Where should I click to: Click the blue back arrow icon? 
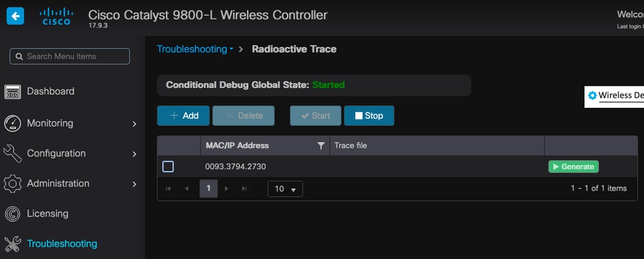point(15,17)
